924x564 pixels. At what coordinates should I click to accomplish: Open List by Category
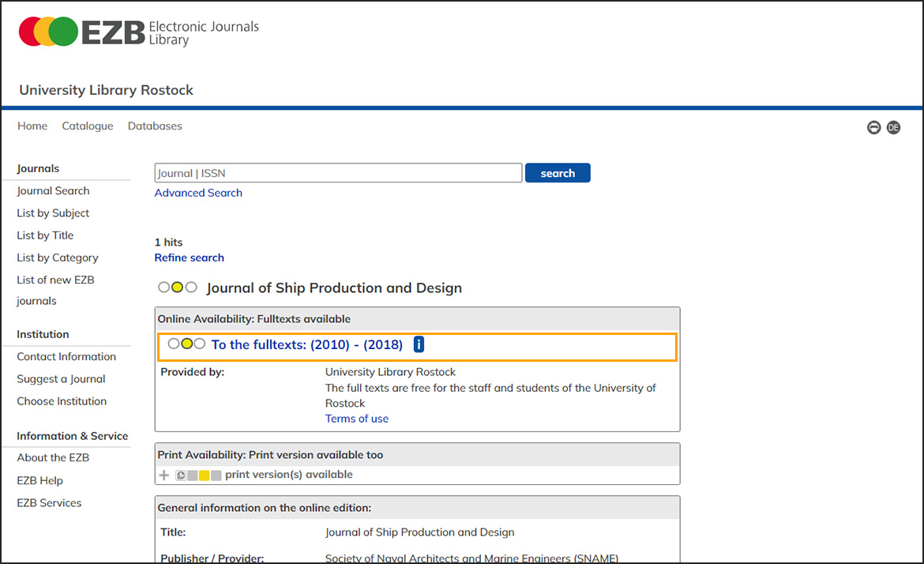pos(58,258)
